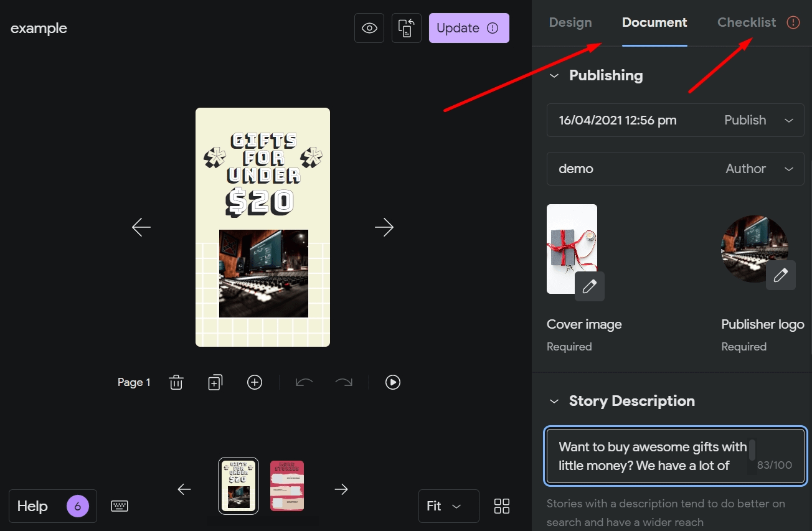
Task: Delete Page 1 with the trash icon
Action: point(176,382)
